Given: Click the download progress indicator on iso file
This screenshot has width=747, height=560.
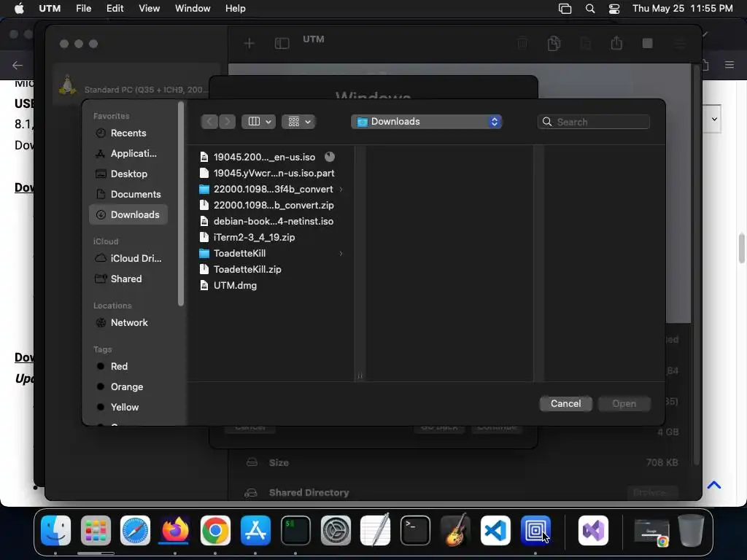Looking at the screenshot, I should tap(330, 157).
